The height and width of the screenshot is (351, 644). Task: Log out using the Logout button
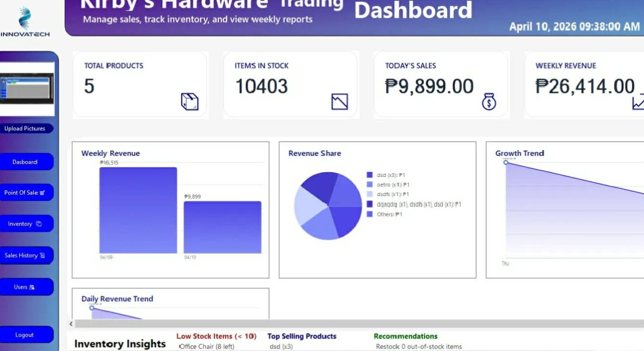[x=25, y=335]
